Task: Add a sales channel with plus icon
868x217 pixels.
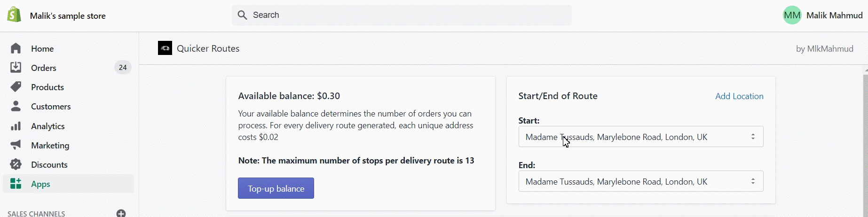Action: [x=121, y=213]
